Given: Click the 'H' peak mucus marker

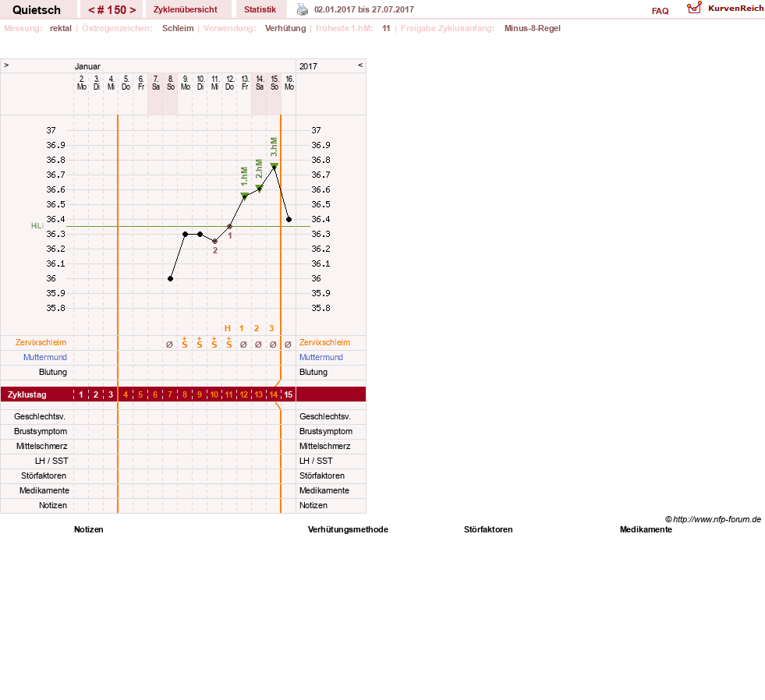Looking at the screenshot, I should 228,328.
